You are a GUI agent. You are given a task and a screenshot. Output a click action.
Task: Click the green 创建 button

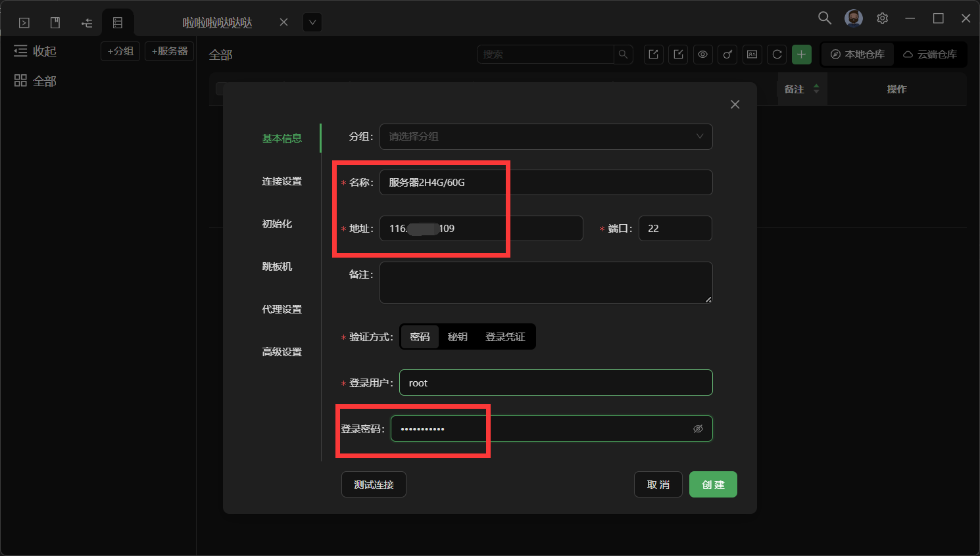pyautogui.click(x=713, y=485)
